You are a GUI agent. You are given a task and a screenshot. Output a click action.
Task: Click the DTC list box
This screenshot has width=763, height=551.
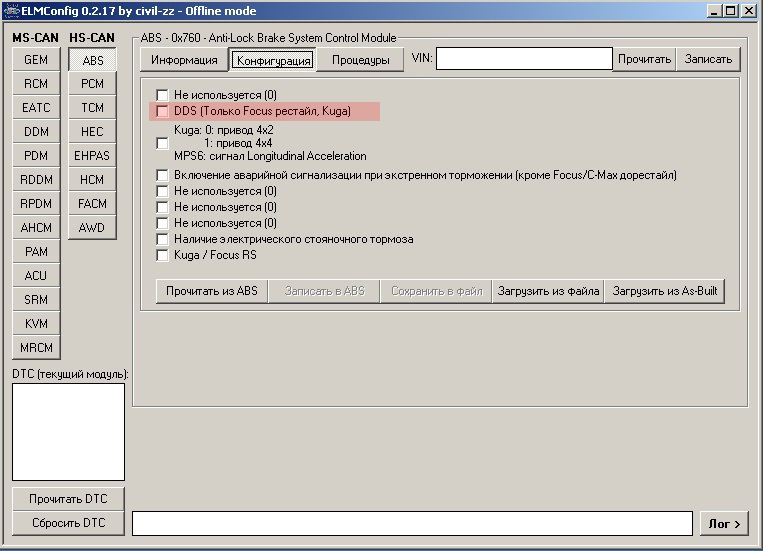click(x=68, y=432)
